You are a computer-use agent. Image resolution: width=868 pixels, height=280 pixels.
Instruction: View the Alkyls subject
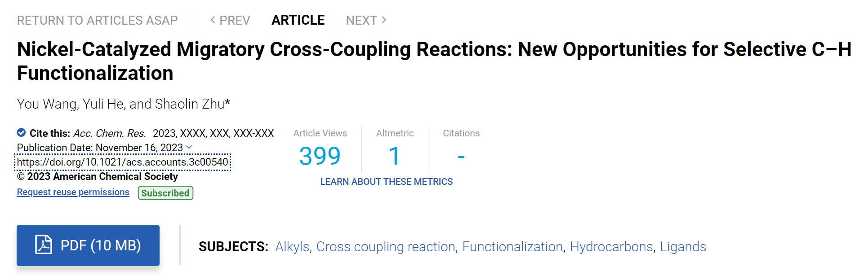[x=292, y=247]
